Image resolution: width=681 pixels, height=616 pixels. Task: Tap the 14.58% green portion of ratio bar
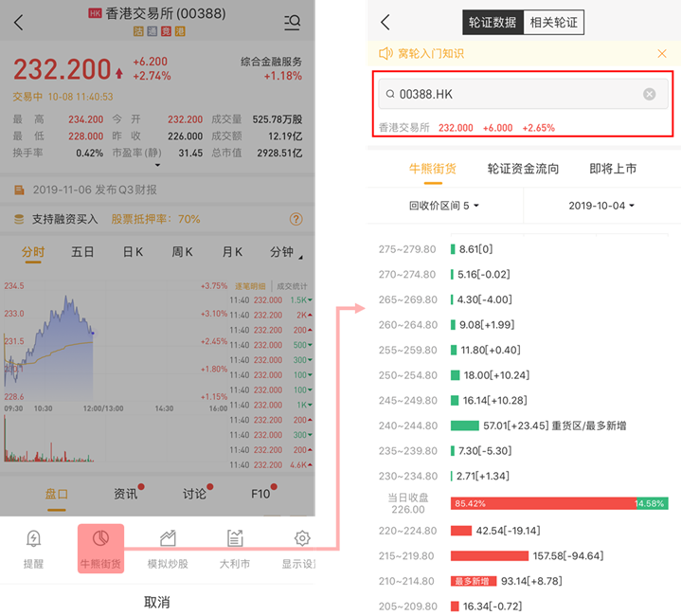tap(653, 503)
